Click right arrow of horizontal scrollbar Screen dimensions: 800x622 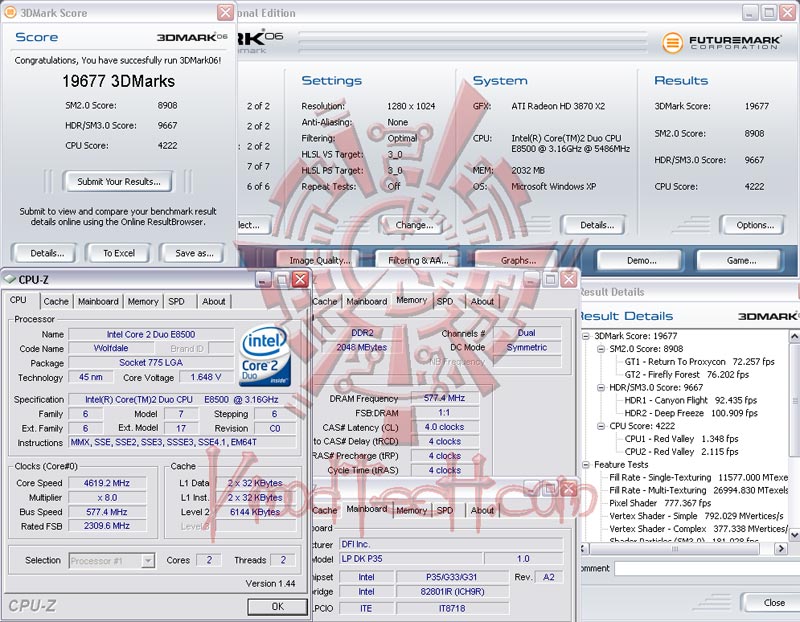pyautogui.click(x=780, y=549)
